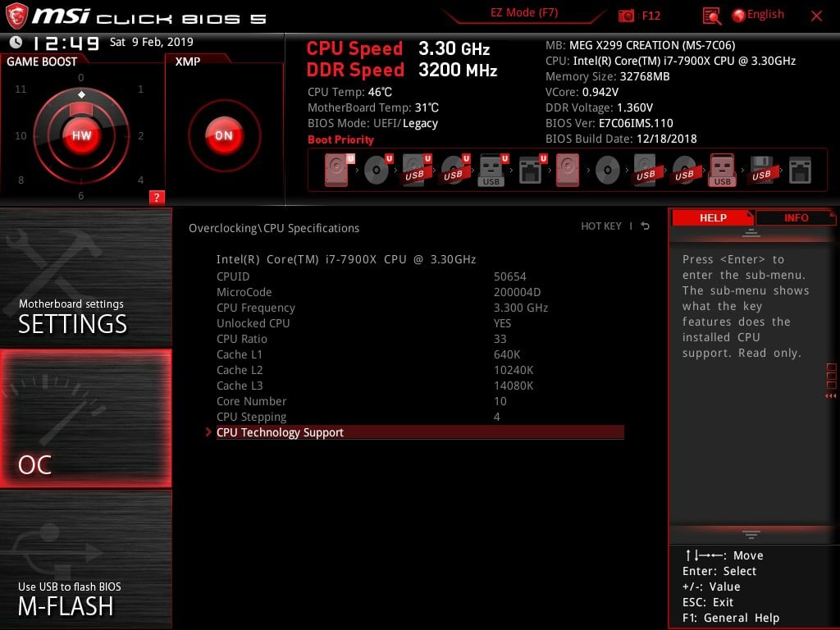
Task: Open the BIOS search magnifier icon
Action: tap(712, 16)
